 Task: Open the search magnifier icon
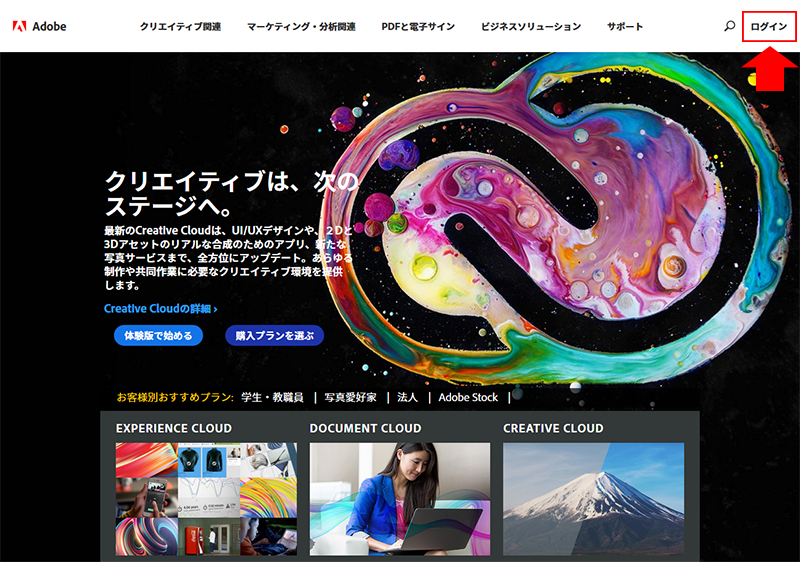pos(730,26)
